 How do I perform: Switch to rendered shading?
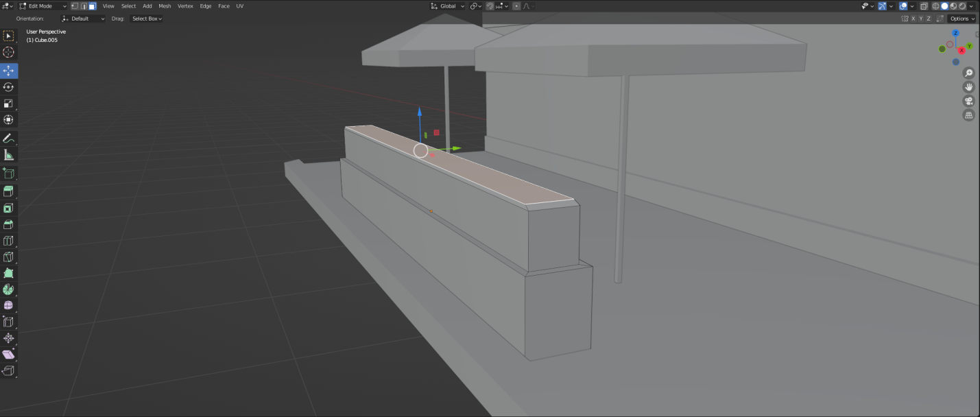(x=962, y=6)
